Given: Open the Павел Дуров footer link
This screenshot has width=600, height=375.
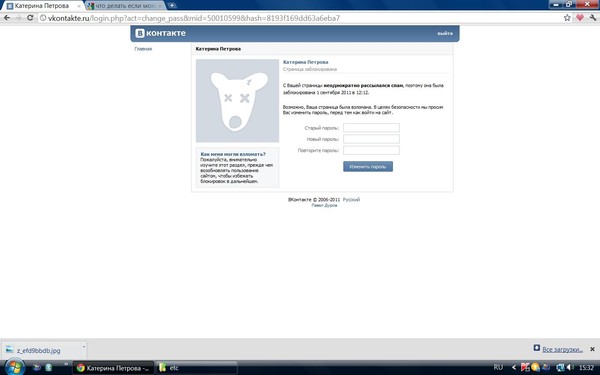Looking at the screenshot, I should click(x=324, y=205).
